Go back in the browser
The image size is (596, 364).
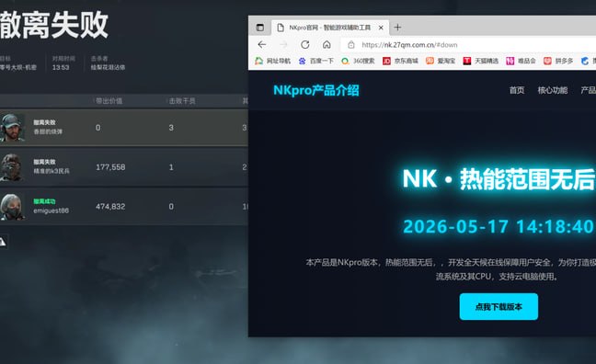coord(262,44)
